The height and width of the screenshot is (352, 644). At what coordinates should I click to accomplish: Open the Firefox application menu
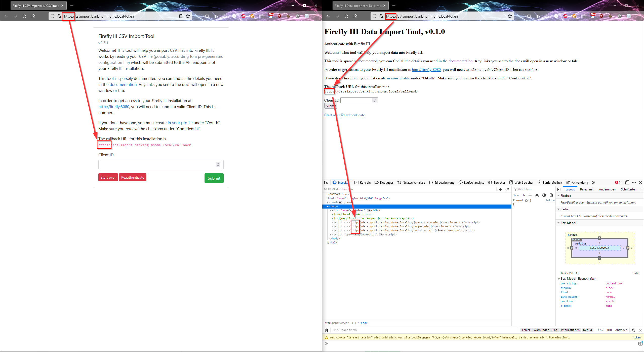click(x=316, y=16)
